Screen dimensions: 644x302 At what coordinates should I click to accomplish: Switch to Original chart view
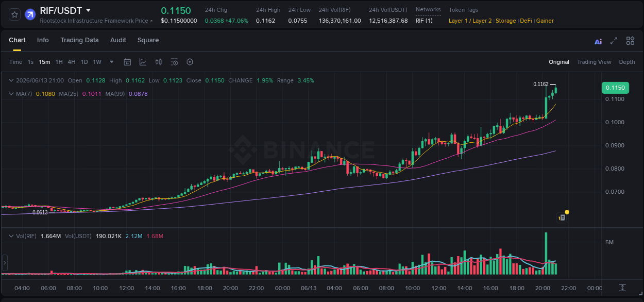click(559, 62)
